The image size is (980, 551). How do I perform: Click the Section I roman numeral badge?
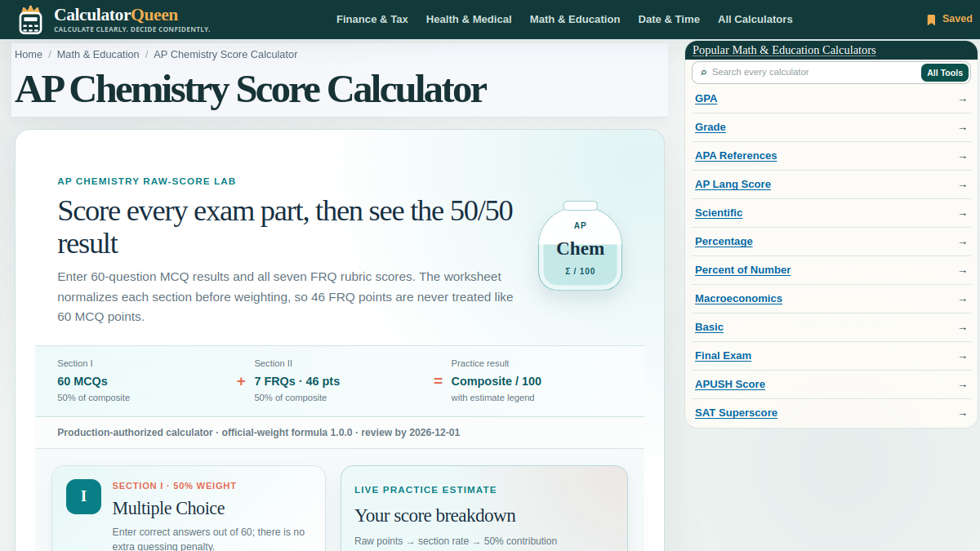(83, 496)
